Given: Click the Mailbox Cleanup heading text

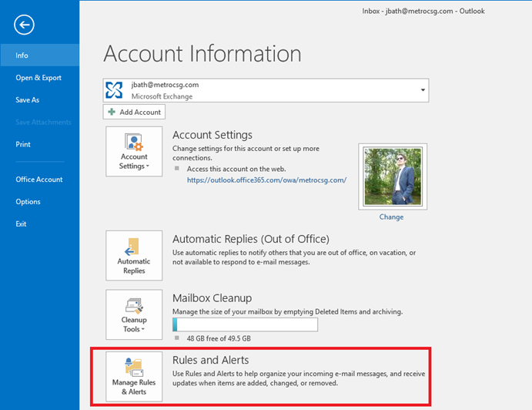Looking at the screenshot, I should point(212,298).
